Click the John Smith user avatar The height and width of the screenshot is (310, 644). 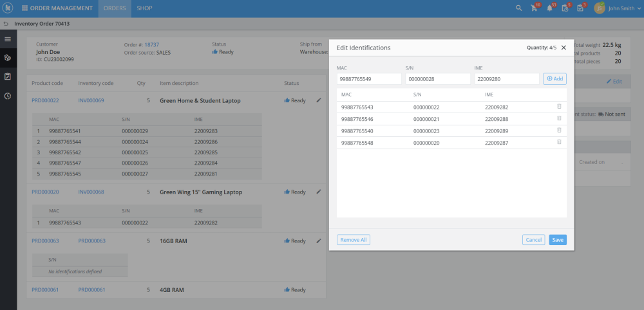pos(599,8)
